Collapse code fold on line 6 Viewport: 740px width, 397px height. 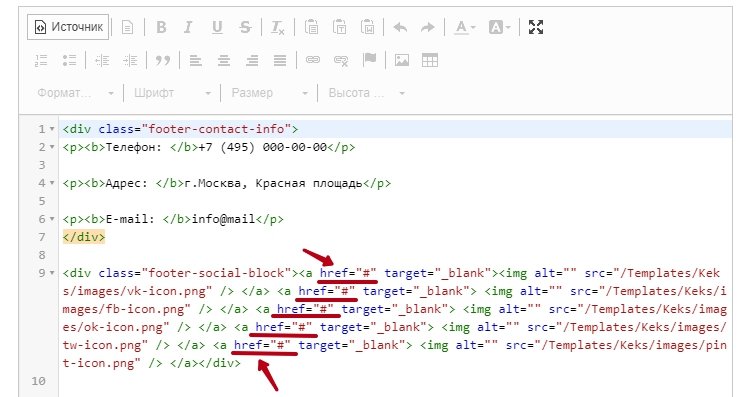(52, 219)
